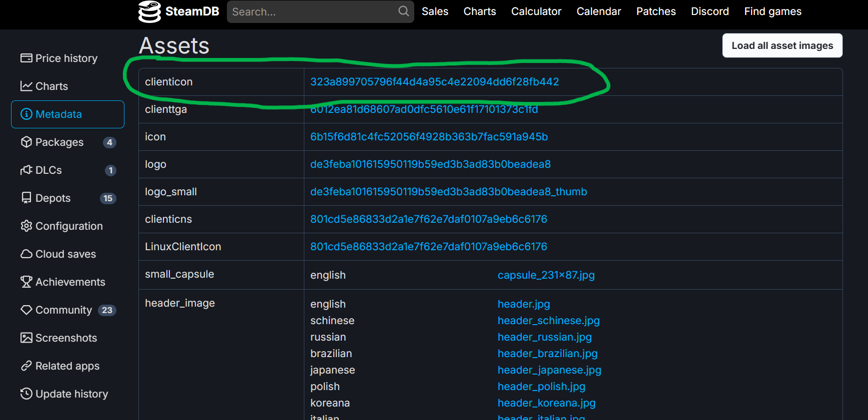Open the Metadata sidebar tab
Screen dimensions: 868x420
coord(67,114)
